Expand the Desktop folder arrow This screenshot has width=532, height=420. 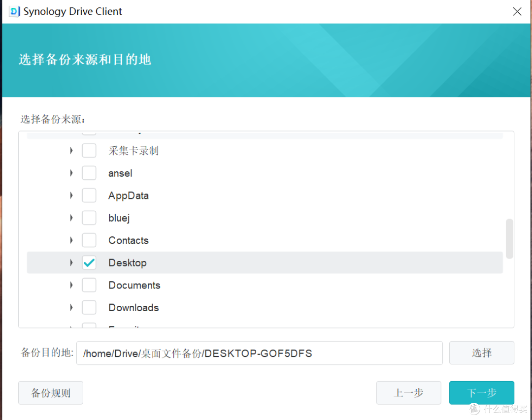tap(71, 262)
